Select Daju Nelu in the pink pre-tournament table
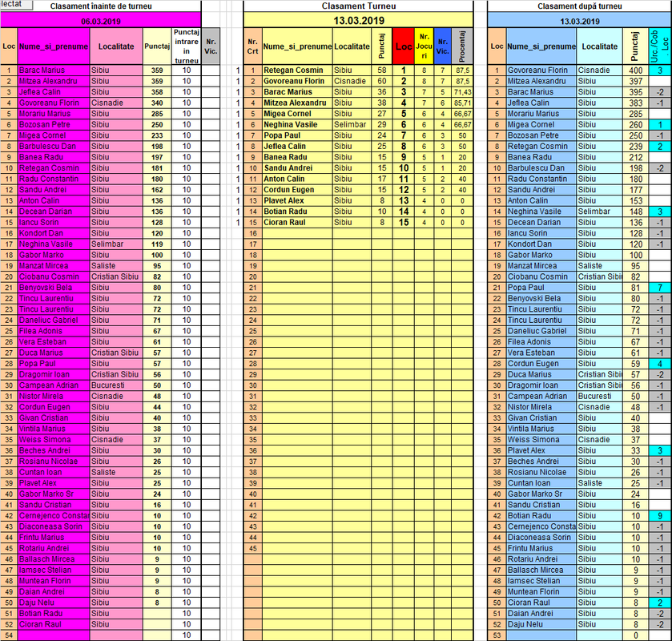The width and height of the screenshot is (672, 641). point(54,603)
